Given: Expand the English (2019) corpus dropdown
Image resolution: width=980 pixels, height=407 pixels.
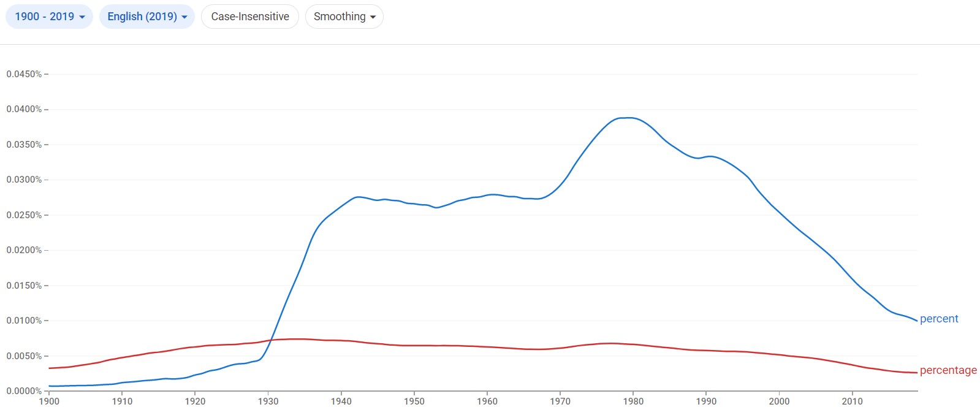Looking at the screenshot, I should click(146, 16).
